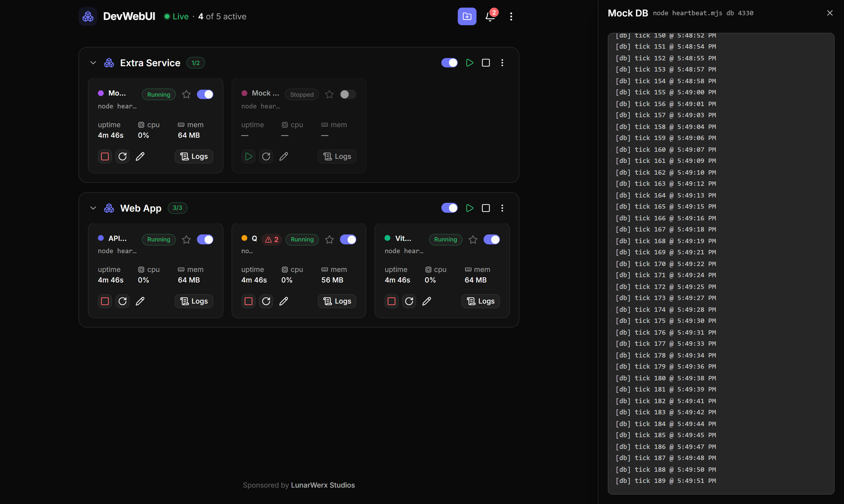This screenshot has height=504, width=844.
Task: Edit the running Mo... service
Action: [140, 156]
